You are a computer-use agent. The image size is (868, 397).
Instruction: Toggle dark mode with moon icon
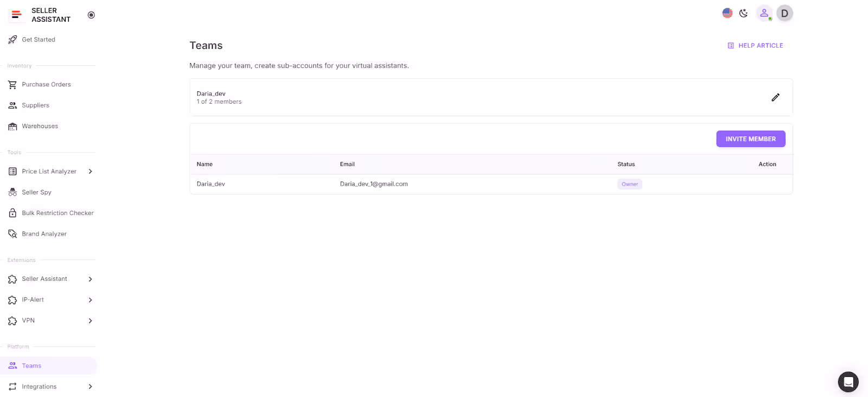click(744, 13)
